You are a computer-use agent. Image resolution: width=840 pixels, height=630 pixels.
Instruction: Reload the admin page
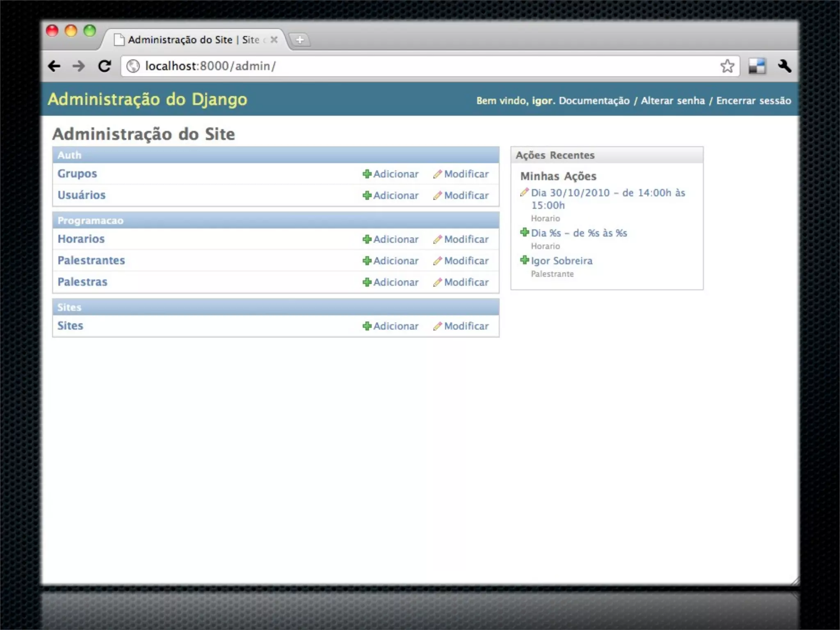pos(105,66)
